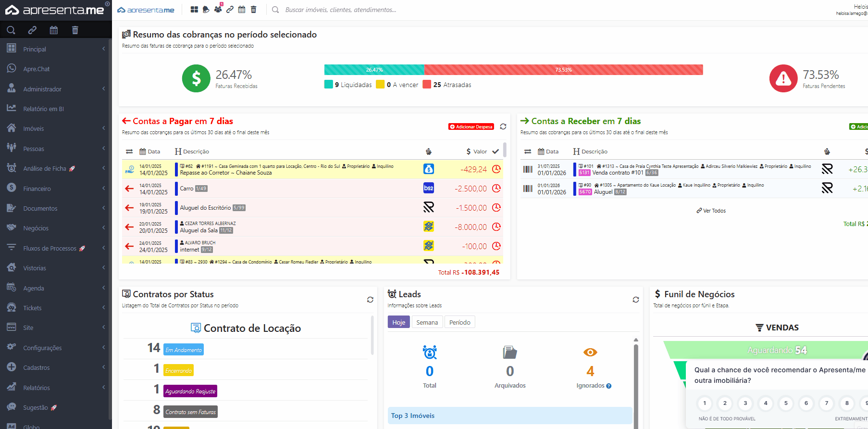
Task: Click the Adicionar Despesa button
Action: click(471, 127)
